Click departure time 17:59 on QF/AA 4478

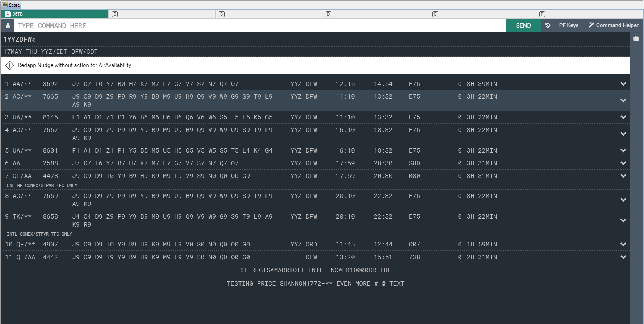(x=345, y=176)
